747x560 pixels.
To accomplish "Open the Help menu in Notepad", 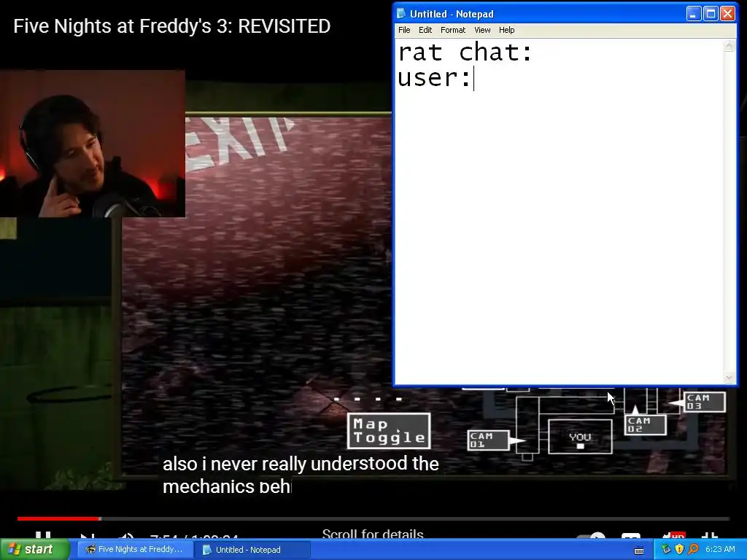I will [x=506, y=30].
